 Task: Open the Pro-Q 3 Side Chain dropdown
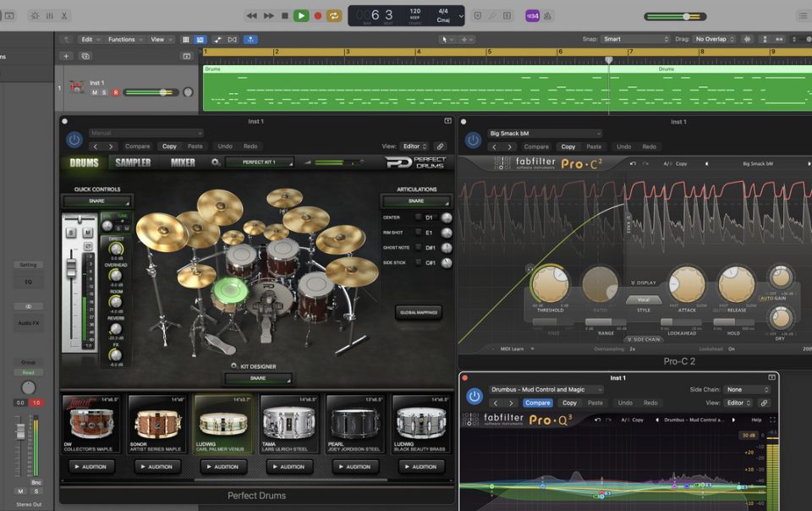pyautogui.click(x=748, y=390)
